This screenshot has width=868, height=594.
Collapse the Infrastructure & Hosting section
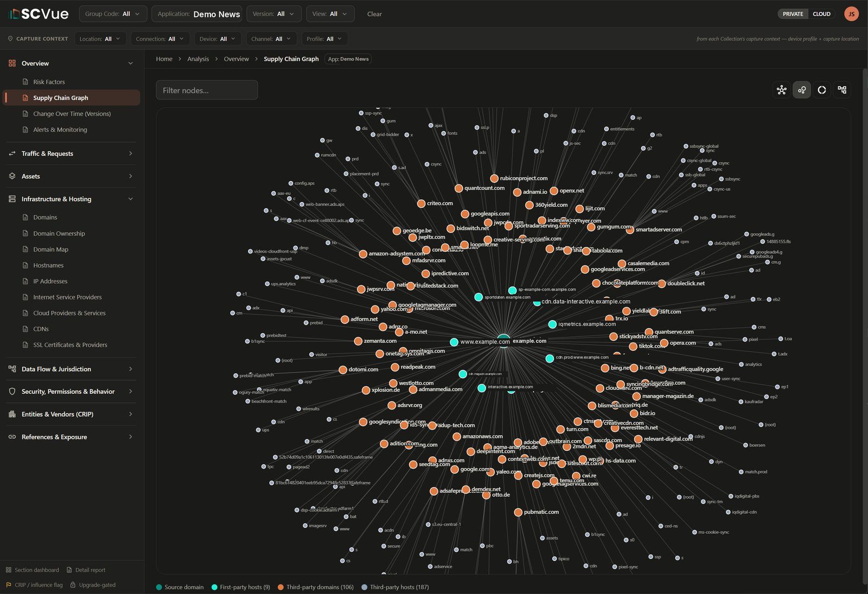[130, 199]
